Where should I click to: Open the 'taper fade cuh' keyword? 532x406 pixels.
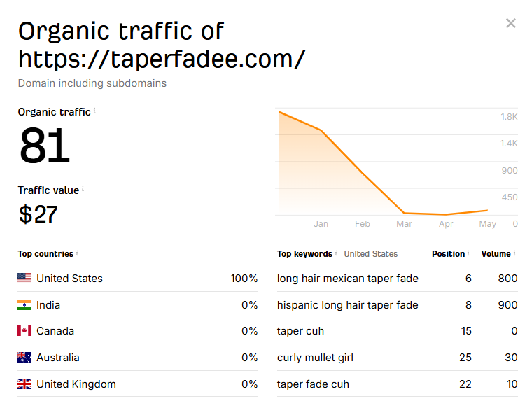(x=313, y=384)
